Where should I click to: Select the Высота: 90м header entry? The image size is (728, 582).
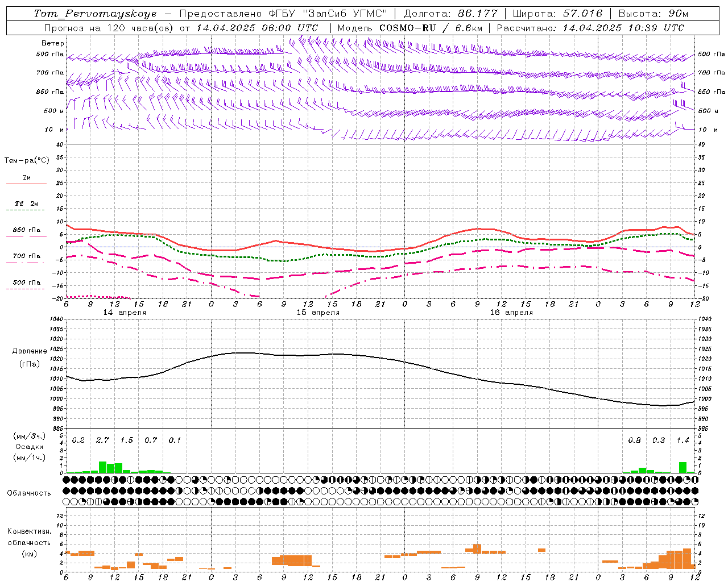[x=653, y=14]
